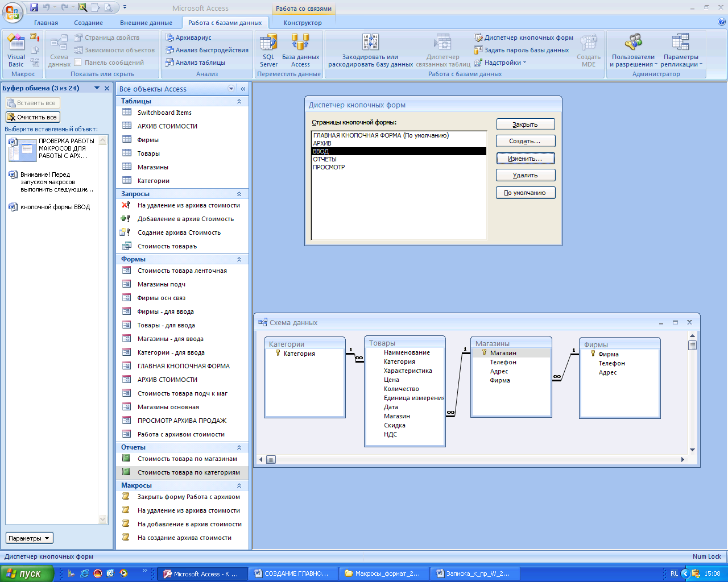Viewport: 728px width, 582px height.
Task: Click Закодировать или раскодировать базу данных
Action: (x=371, y=50)
